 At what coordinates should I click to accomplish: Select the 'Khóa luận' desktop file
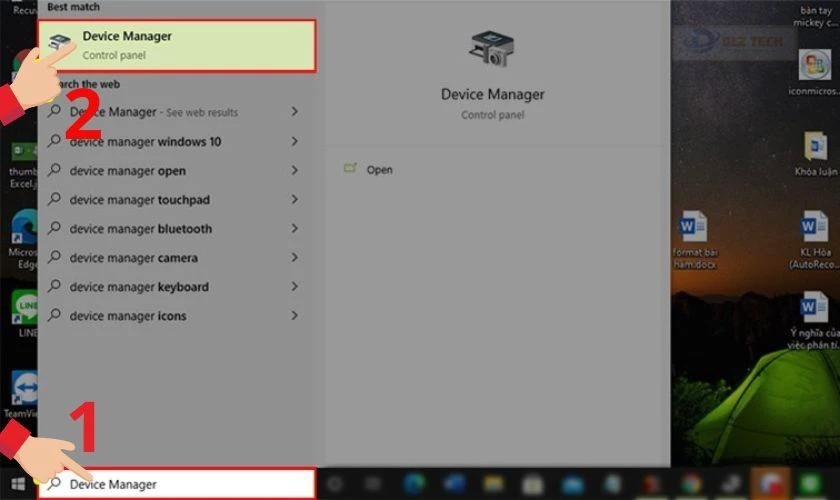coord(815,153)
